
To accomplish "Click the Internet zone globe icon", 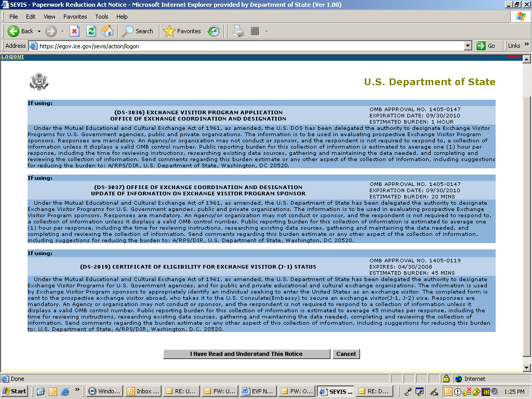I will point(459,379).
